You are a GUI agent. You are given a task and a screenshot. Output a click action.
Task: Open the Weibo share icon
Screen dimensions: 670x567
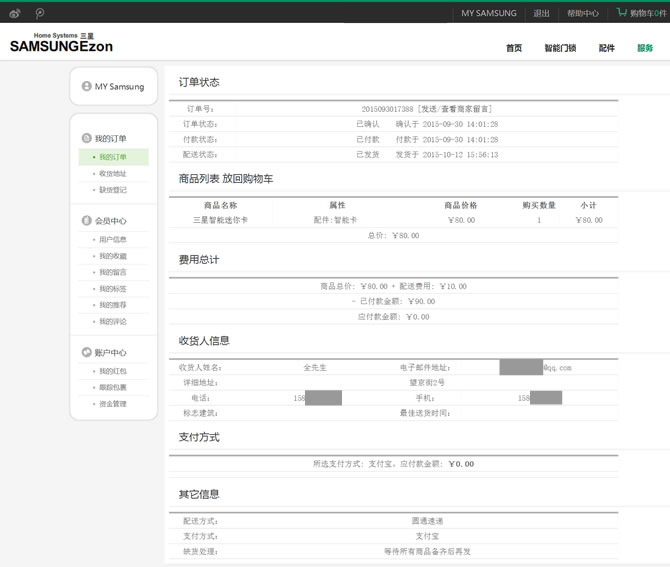[15, 13]
